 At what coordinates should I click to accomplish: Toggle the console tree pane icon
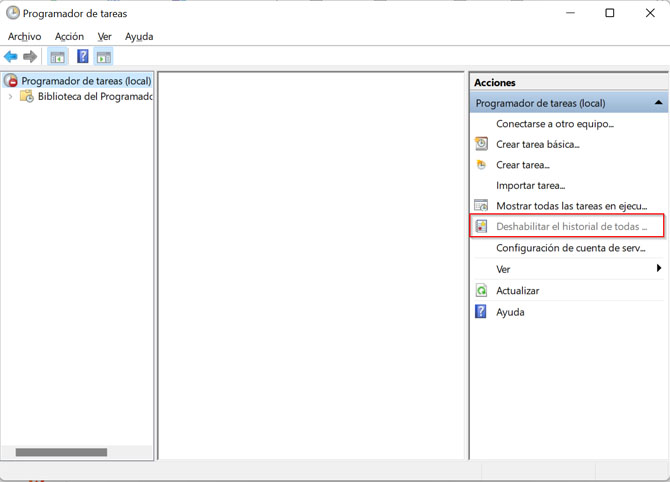point(58,57)
